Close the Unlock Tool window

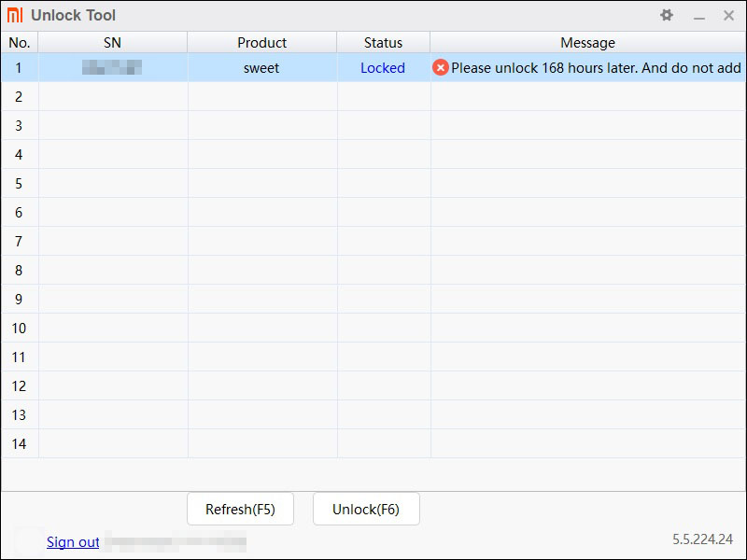coord(728,15)
